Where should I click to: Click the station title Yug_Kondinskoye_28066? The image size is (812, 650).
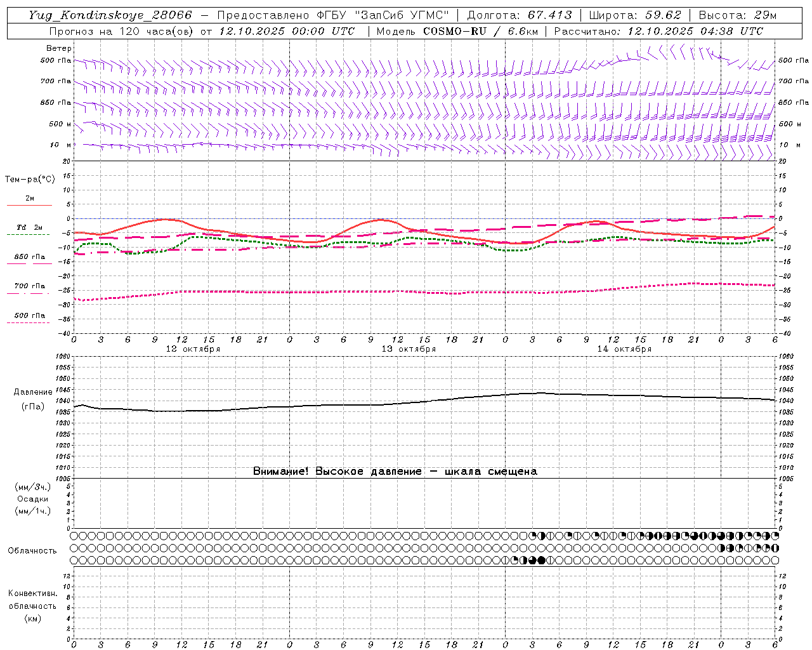(110, 15)
